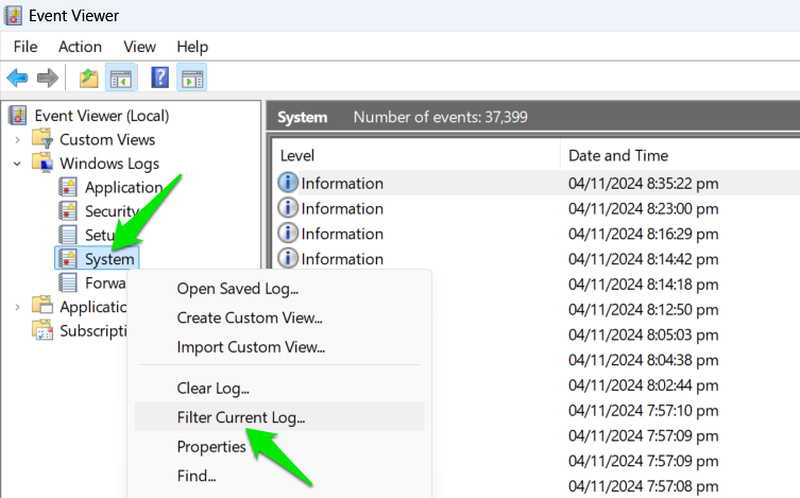Click the Forwarded Events log icon
Viewport: 800px width, 498px height.
[67, 282]
